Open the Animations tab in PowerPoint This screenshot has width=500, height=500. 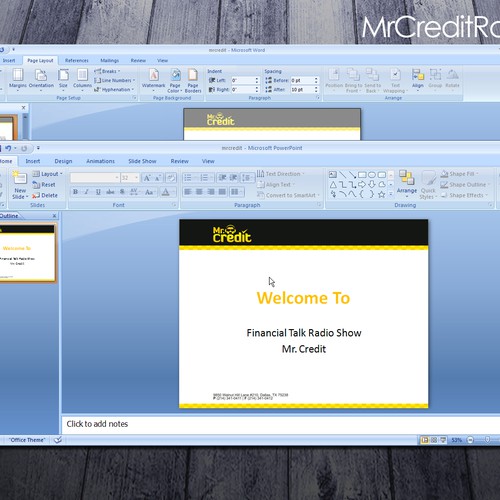(100, 161)
